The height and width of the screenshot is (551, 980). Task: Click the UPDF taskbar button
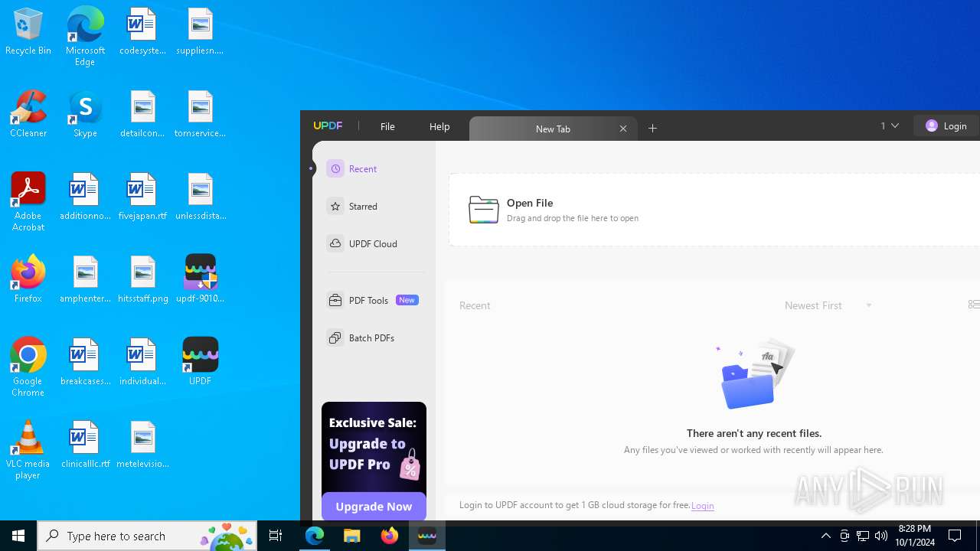coord(427,536)
